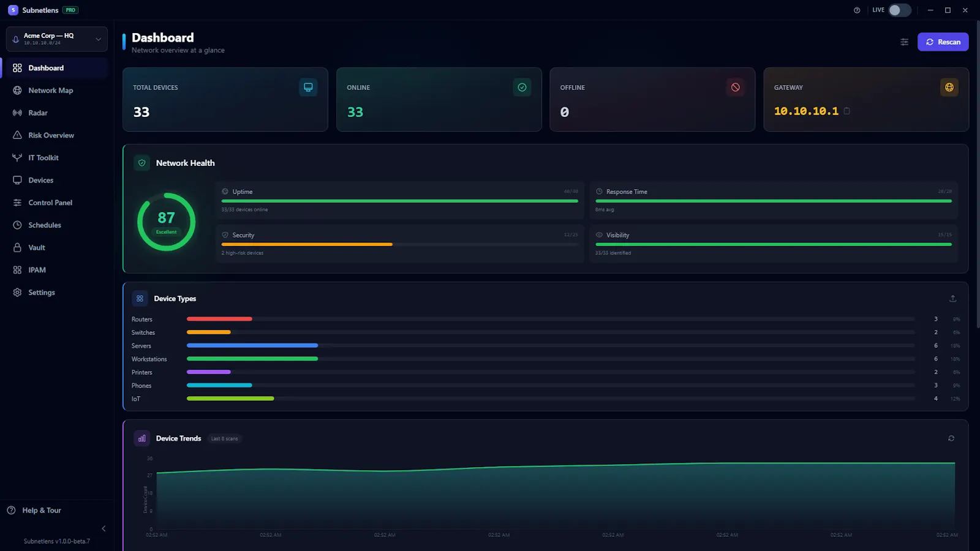
Task: Click the Device Trends chart icon
Action: click(141, 438)
